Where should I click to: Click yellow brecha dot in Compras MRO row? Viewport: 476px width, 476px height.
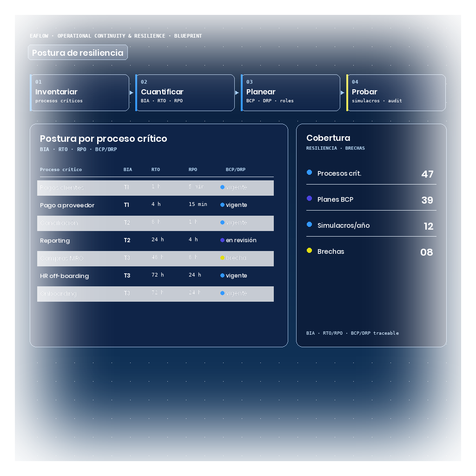tap(222, 258)
